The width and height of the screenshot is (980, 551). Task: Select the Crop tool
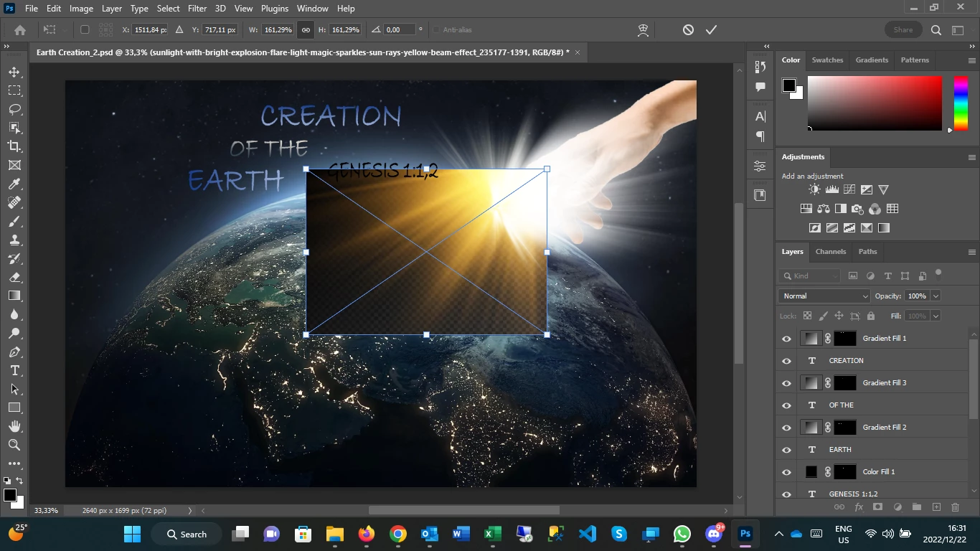[14, 146]
